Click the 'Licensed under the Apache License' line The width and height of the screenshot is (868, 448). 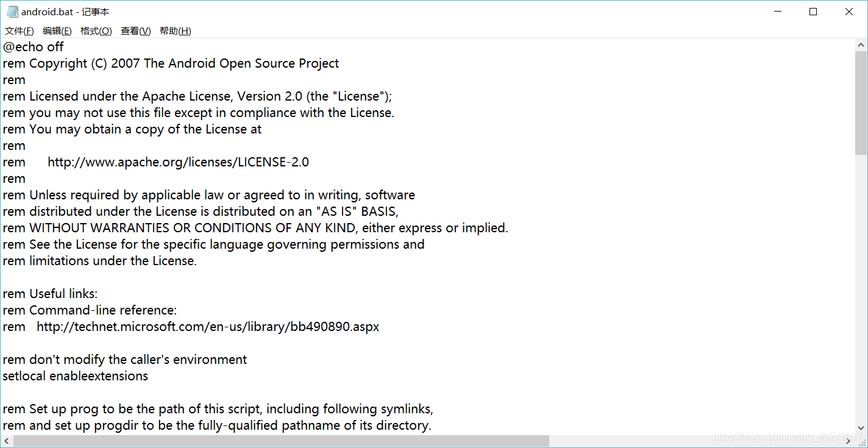pyautogui.click(x=197, y=96)
